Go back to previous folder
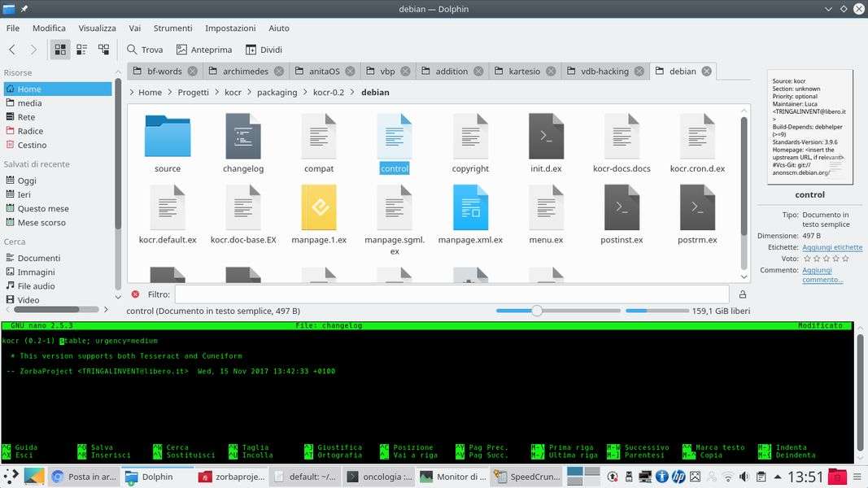The height and width of the screenshot is (488, 868). [x=12, y=50]
